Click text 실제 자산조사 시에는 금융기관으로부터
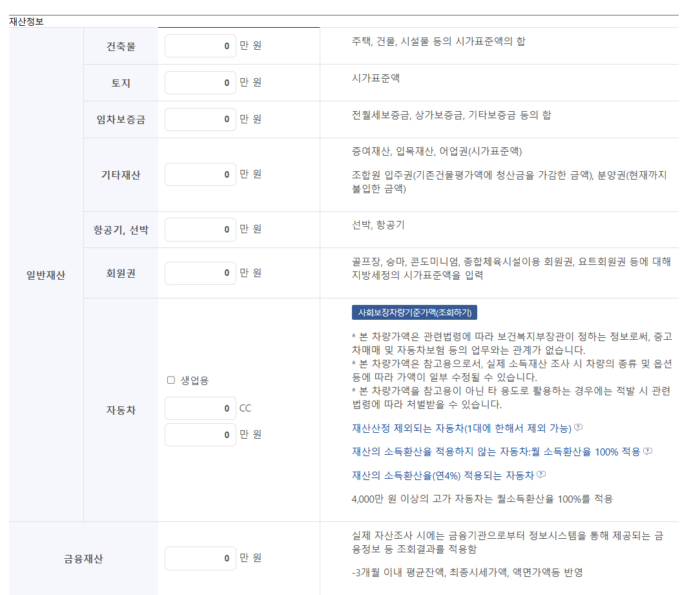This screenshot has width=700, height=595. pyautogui.click(x=508, y=542)
